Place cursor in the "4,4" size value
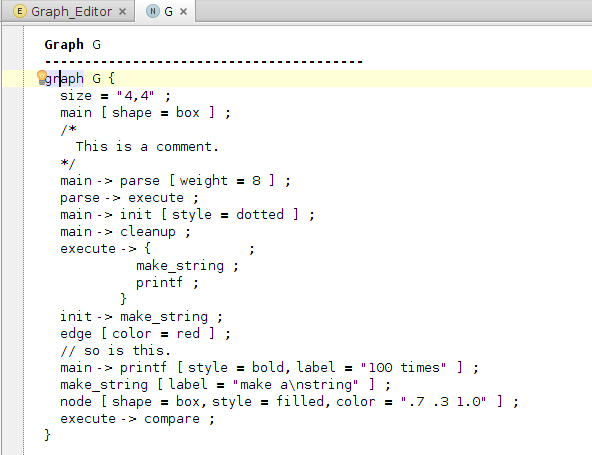The height and width of the screenshot is (455, 592). pos(136,96)
